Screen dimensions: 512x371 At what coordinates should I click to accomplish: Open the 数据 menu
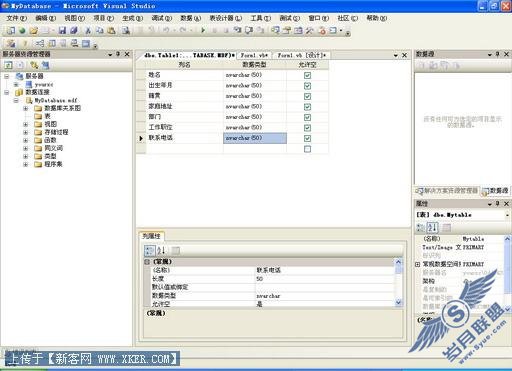coord(190,18)
